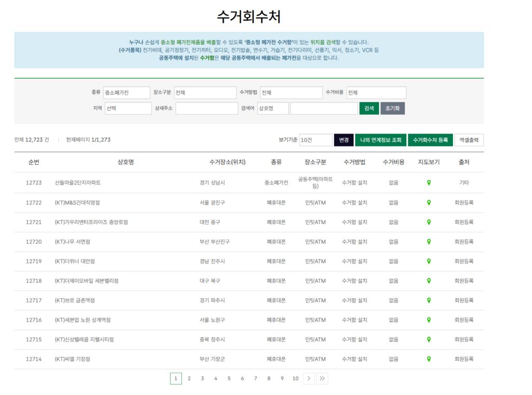Open map pin for (KT)더제이모바일 세븐밸리점
Viewport: 532px width, 395px height.
coord(429,281)
